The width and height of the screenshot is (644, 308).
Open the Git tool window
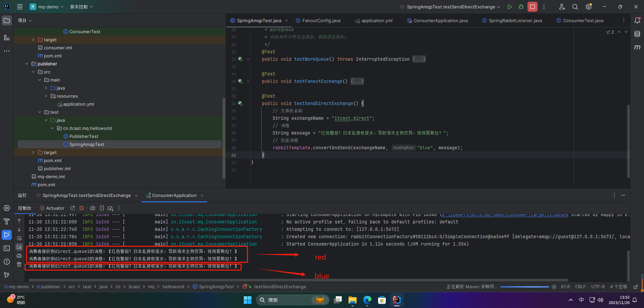[x=7, y=275]
